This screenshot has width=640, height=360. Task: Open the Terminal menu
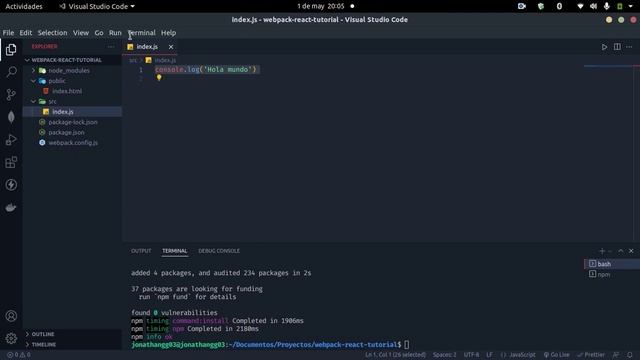[142, 33]
